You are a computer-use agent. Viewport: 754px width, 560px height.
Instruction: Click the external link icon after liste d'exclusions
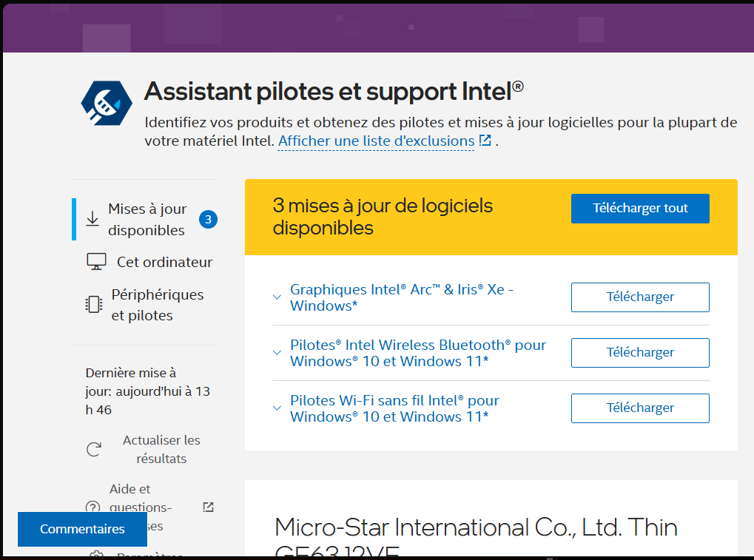[x=485, y=140]
